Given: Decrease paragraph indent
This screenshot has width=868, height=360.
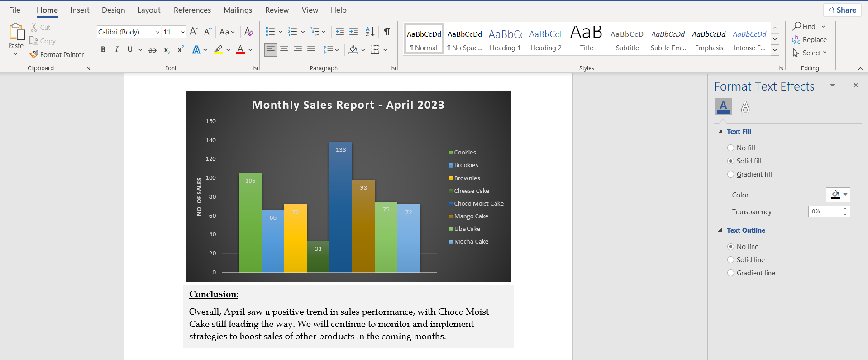Looking at the screenshot, I should pos(340,32).
